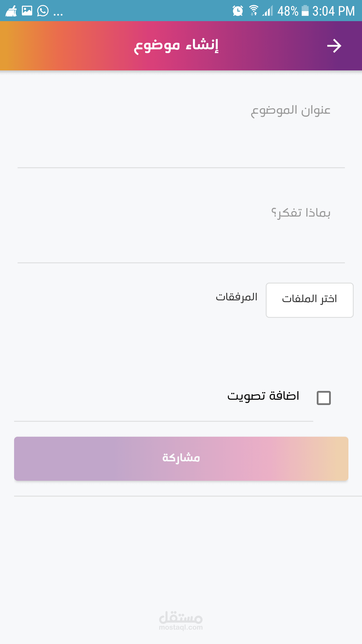Viewport: 362px width, 644px height.
Task: Tap the 48% battery percentage text
Action: 288,11
